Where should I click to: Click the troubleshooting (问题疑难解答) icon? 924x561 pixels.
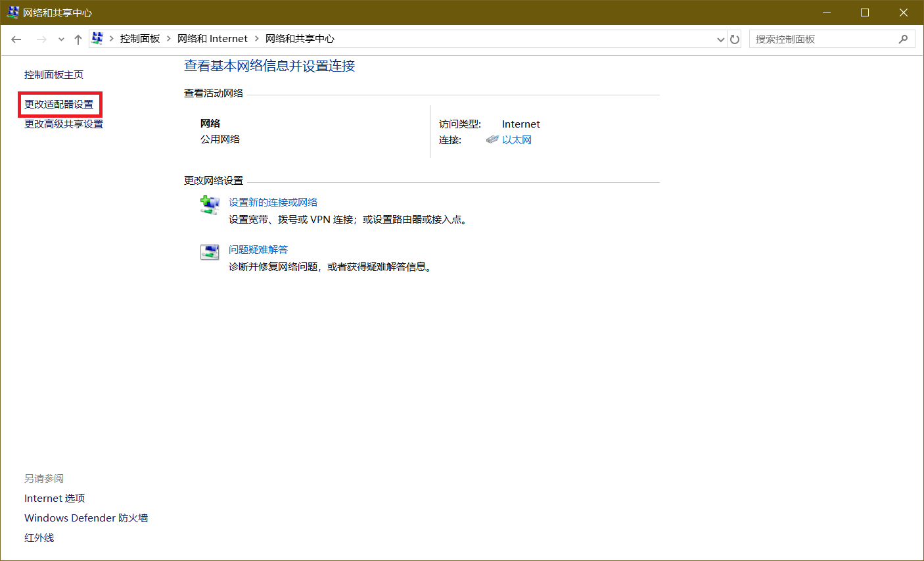click(210, 252)
